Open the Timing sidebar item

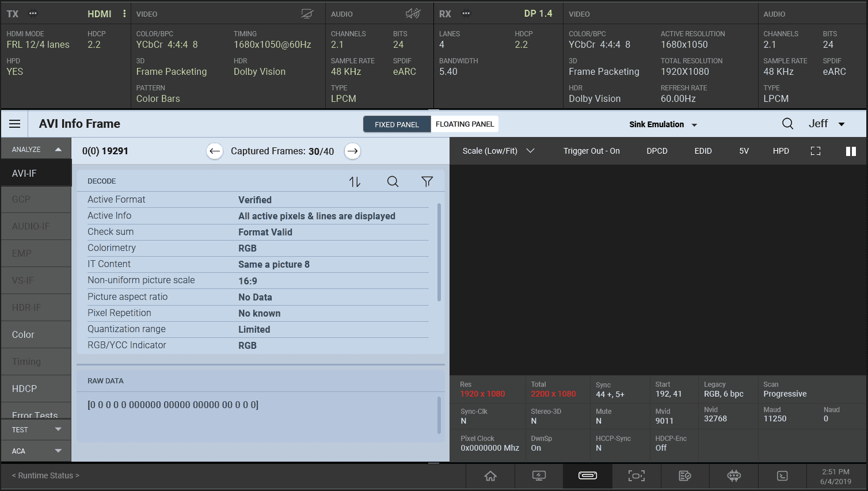point(36,361)
